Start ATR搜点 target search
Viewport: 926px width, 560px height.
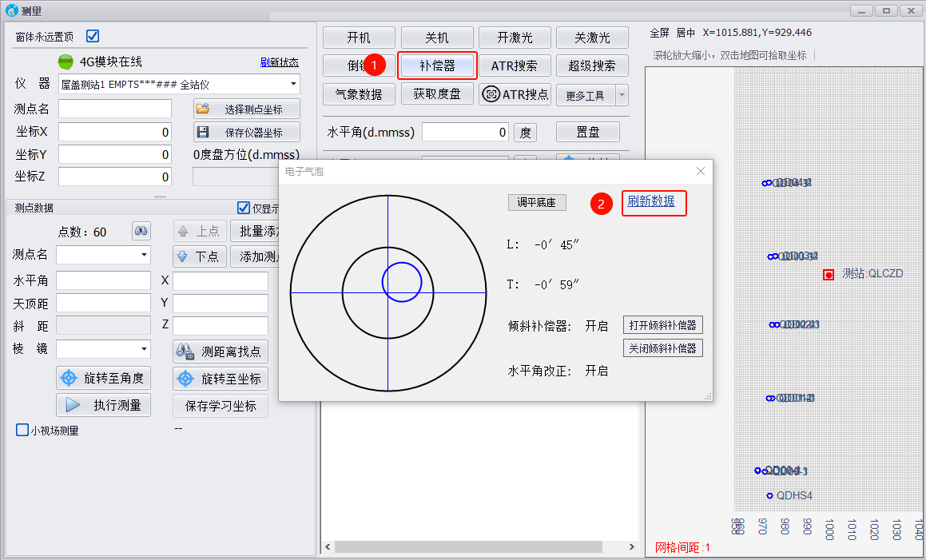pos(515,94)
